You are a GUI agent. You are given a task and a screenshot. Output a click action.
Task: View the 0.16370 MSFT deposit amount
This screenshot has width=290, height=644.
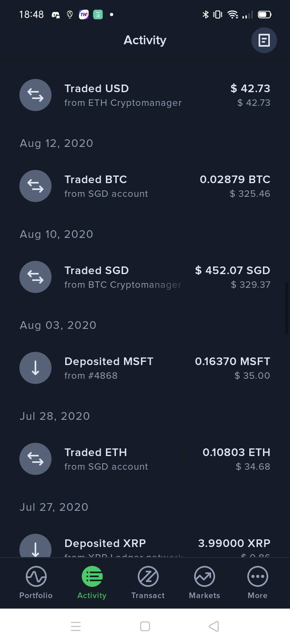point(232,361)
